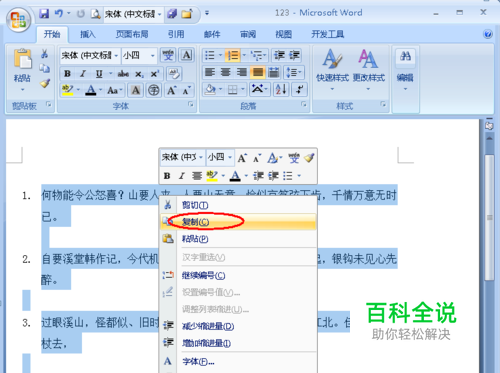Image resolution: width=500 pixels, height=373 pixels.
Task: Grow font size in ribbon font group
Action: coord(171,90)
